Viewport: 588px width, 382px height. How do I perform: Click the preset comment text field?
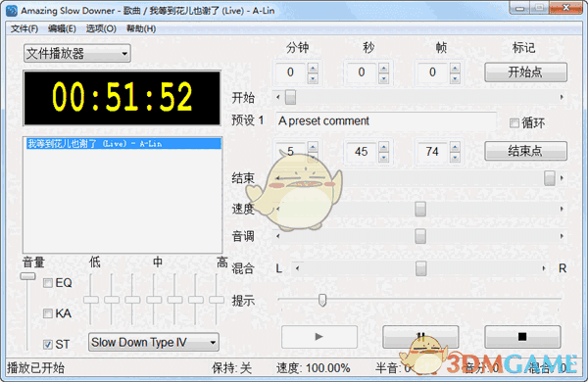pyautogui.click(x=386, y=121)
